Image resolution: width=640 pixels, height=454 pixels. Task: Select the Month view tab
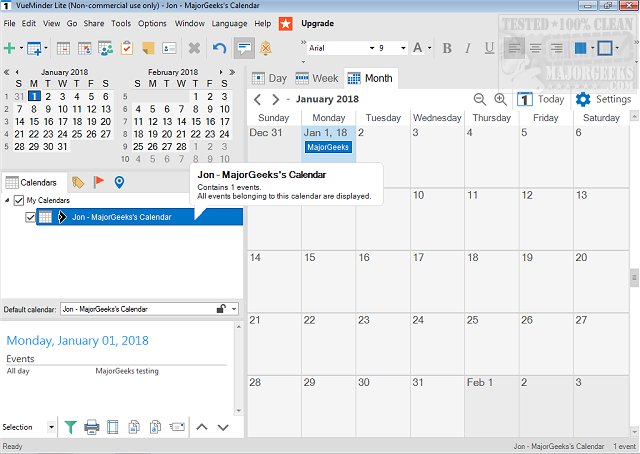[371, 78]
